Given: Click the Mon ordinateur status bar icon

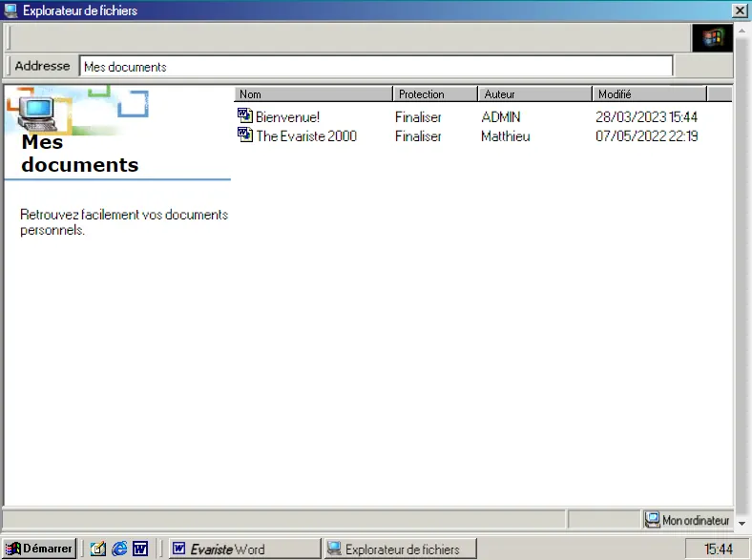Looking at the screenshot, I should click(652, 520).
